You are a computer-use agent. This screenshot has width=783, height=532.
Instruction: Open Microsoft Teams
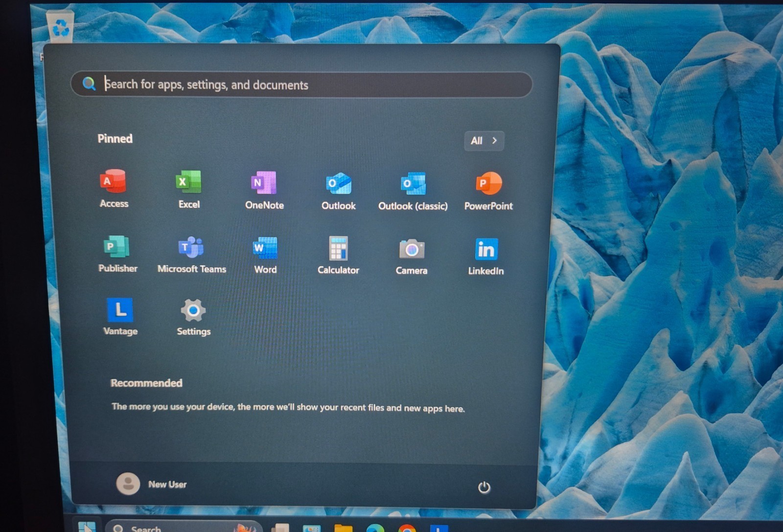191,254
